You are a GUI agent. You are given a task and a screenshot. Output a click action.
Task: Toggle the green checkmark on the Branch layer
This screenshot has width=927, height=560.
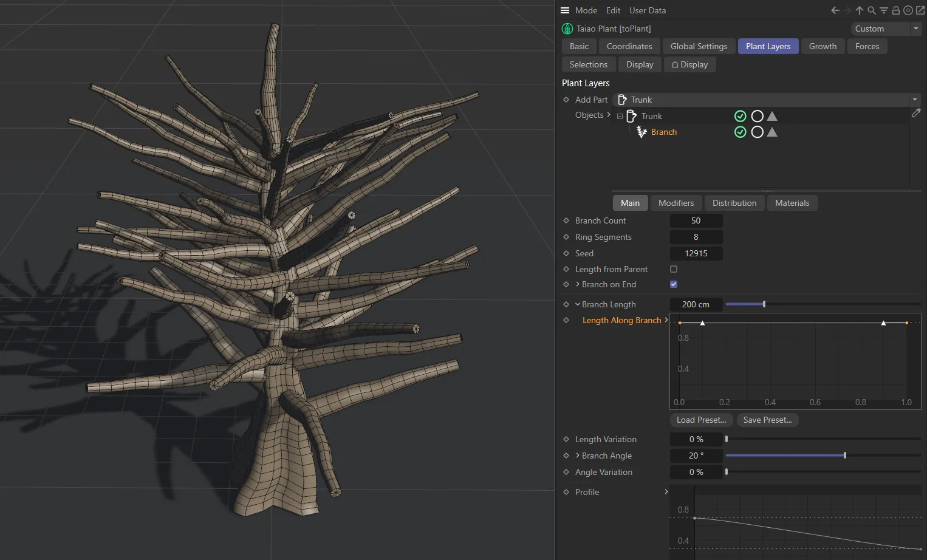741,132
